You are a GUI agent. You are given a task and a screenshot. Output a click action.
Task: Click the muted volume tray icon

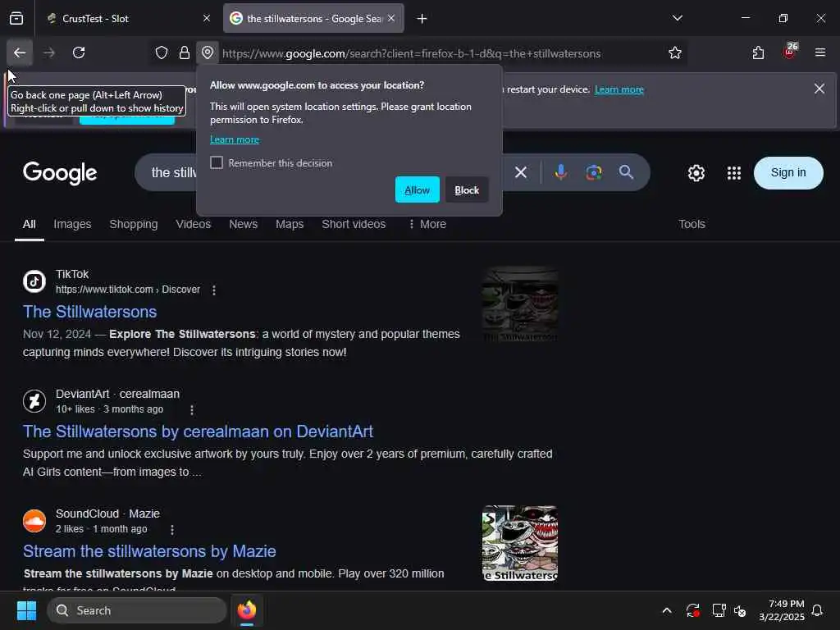(740, 610)
